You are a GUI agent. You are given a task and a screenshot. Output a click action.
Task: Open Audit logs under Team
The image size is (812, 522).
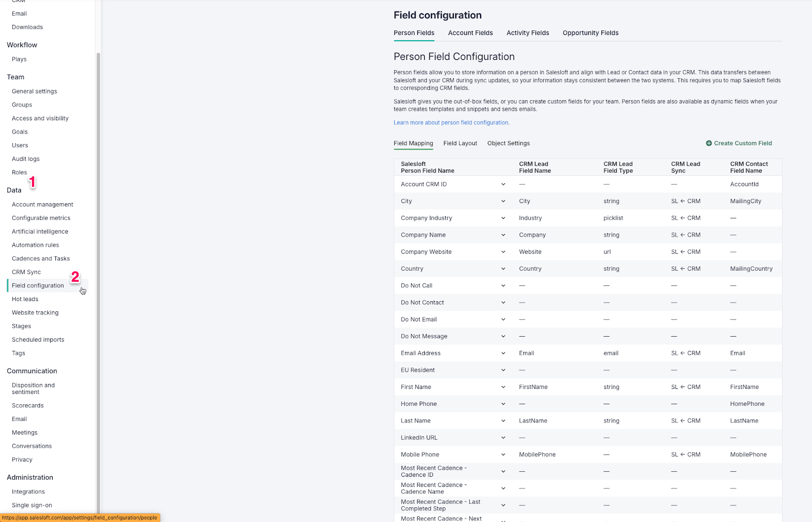coord(26,159)
